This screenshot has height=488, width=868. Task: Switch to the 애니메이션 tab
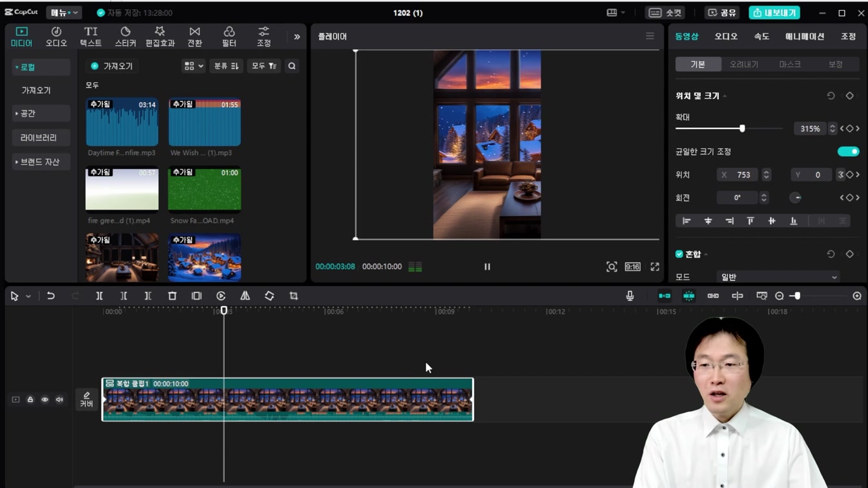[x=805, y=37]
